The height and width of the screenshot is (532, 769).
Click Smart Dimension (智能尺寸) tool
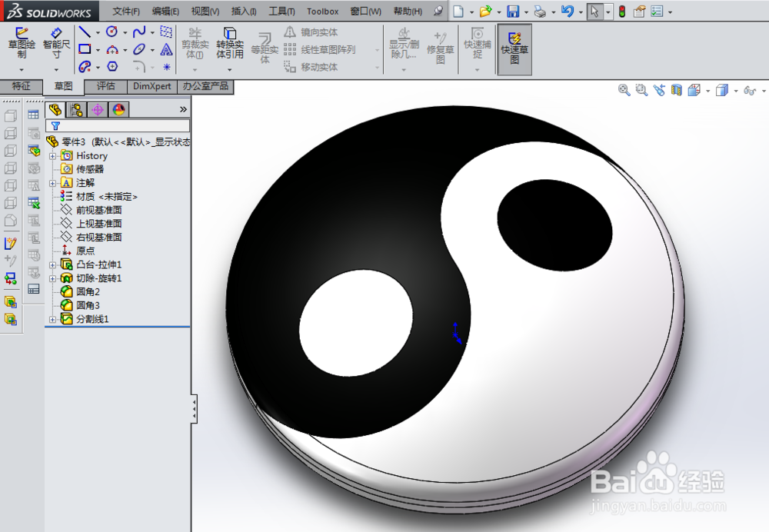pyautogui.click(x=56, y=43)
